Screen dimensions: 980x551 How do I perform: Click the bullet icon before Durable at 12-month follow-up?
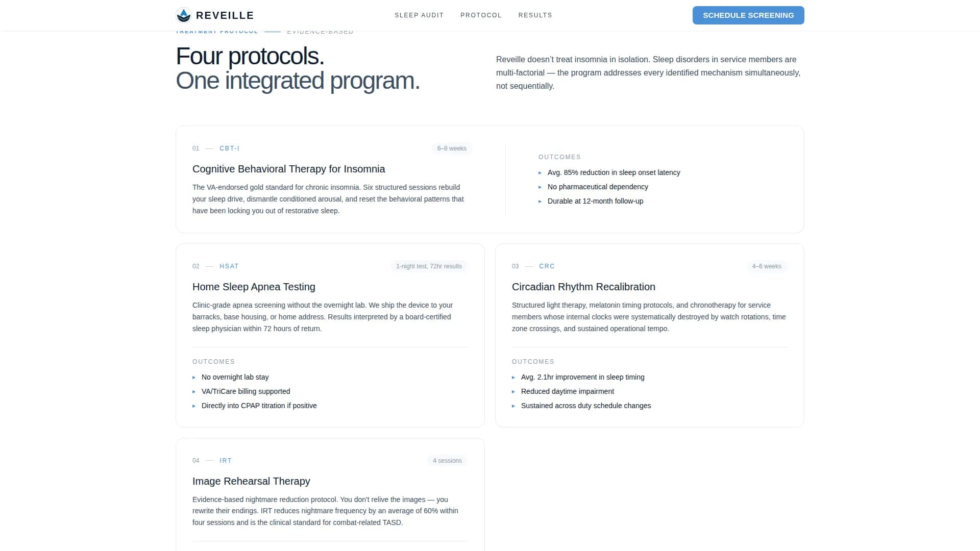coord(540,202)
